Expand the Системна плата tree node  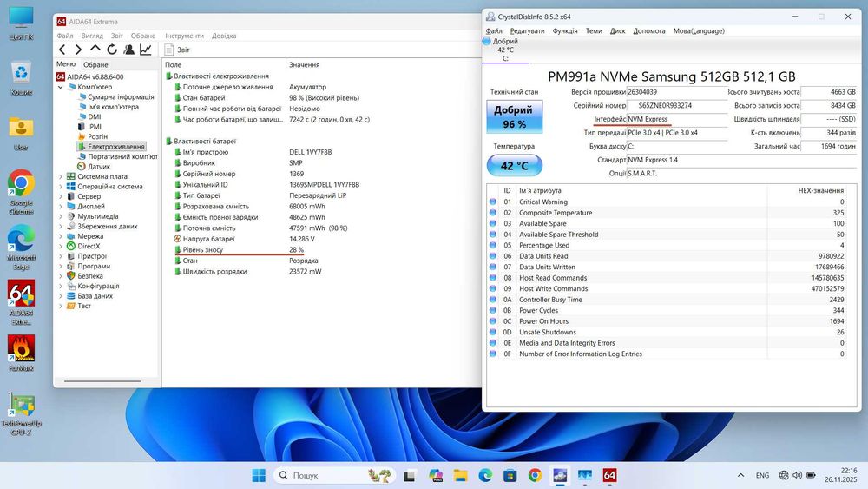pyautogui.click(x=61, y=176)
